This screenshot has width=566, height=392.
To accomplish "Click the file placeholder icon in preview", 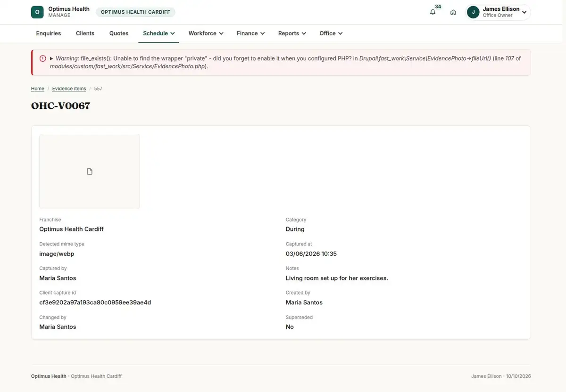I will pos(90,171).
